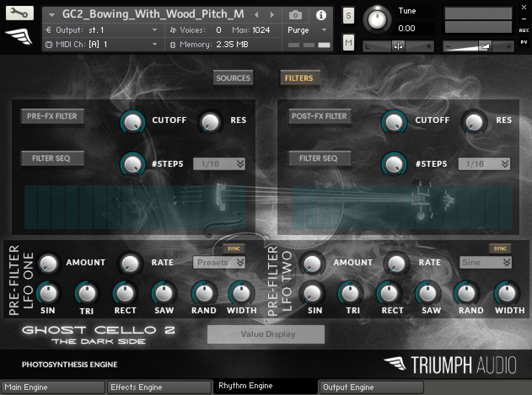Image resolution: width=532 pixels, height=395 pixels.
Task: Click the post-FX filter step sequencer grid
Action: 403,207
